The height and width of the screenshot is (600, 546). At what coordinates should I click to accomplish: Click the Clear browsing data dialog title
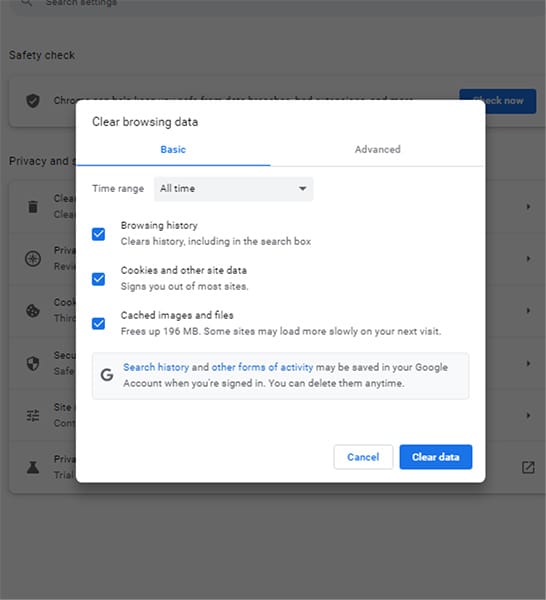(145, 122)
